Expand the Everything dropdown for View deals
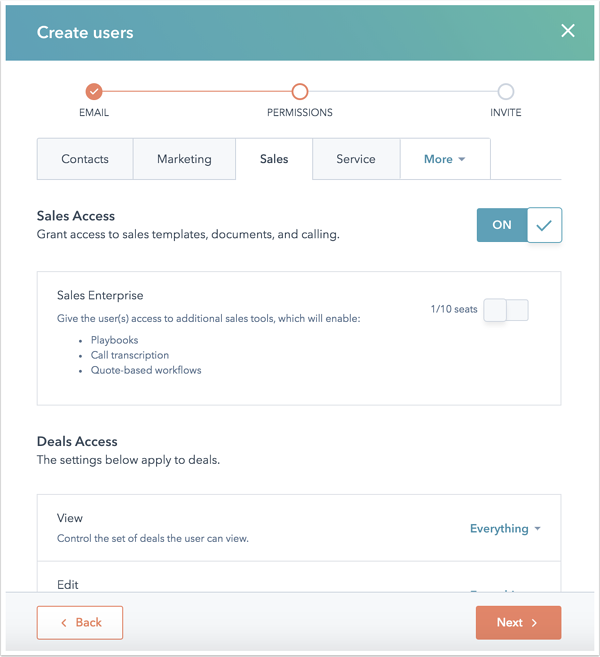 tap(505, 528)
